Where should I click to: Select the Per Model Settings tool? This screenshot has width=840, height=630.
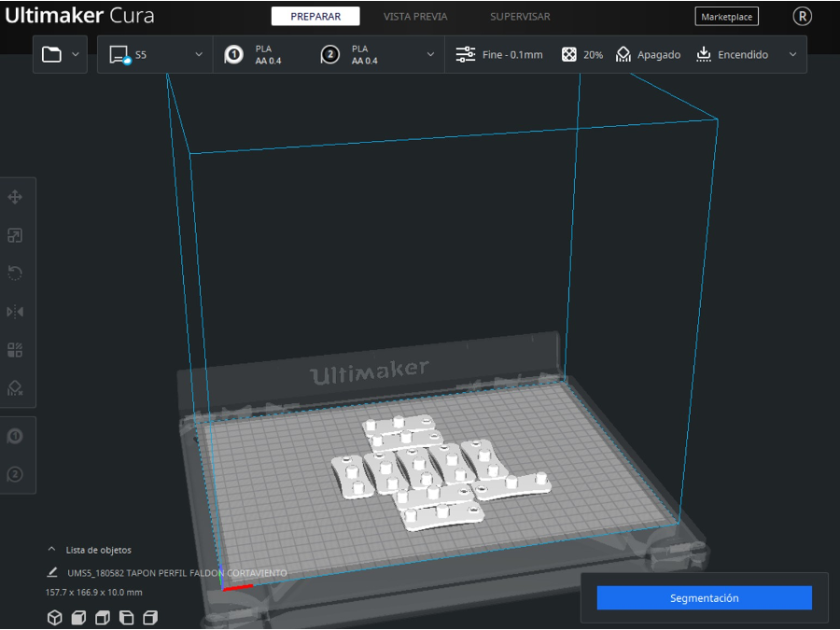pyautogui.click(x=15, y=350)
